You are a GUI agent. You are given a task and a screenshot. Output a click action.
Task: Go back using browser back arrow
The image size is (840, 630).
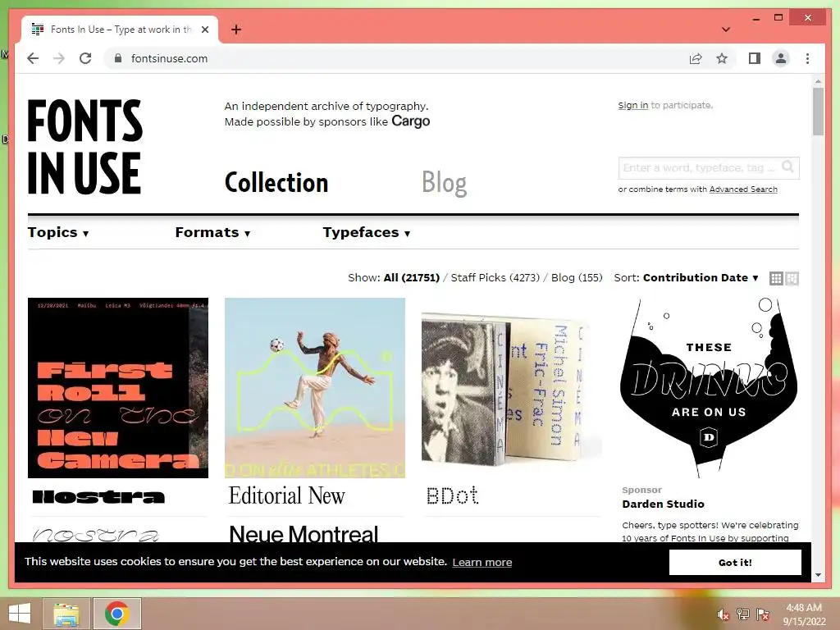point(33,58)
